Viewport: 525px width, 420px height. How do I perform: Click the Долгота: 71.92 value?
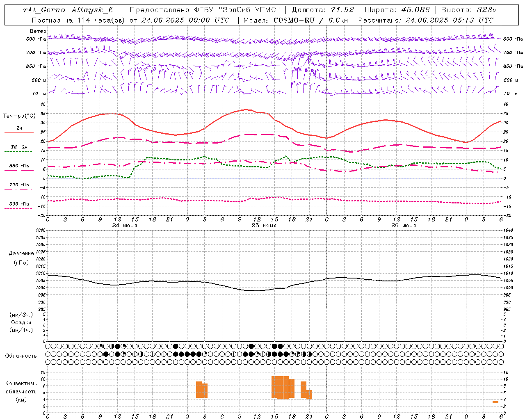click(322, 10)
